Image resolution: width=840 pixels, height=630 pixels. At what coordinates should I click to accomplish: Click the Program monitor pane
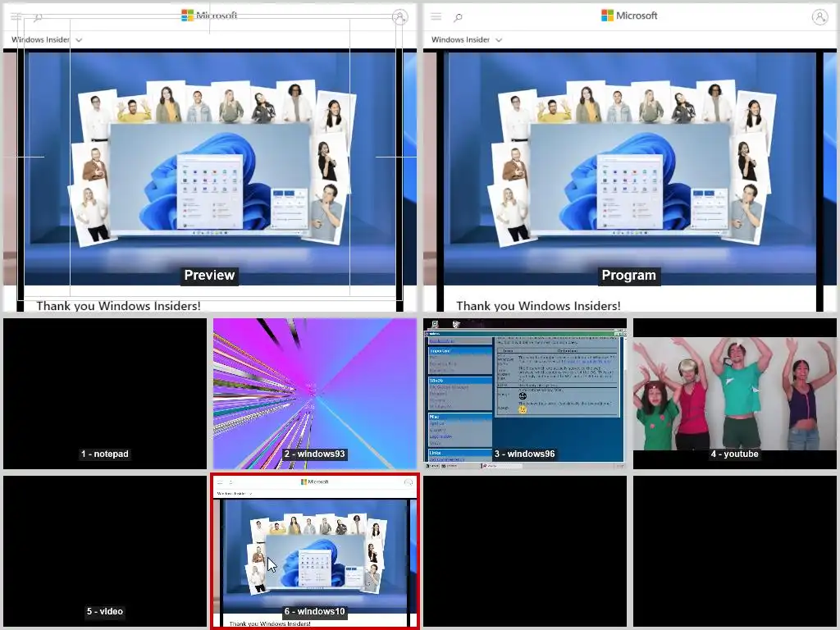coord(629,158)
